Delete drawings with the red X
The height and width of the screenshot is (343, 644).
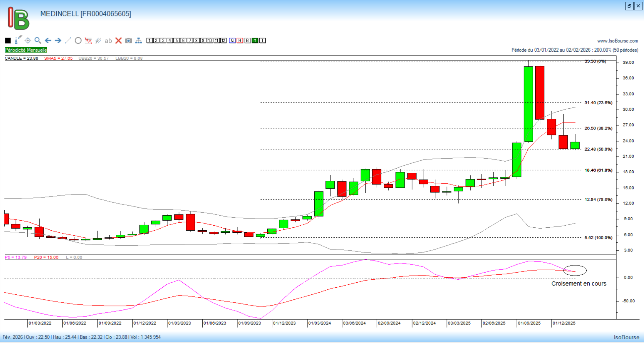click(x=118, y=41)
